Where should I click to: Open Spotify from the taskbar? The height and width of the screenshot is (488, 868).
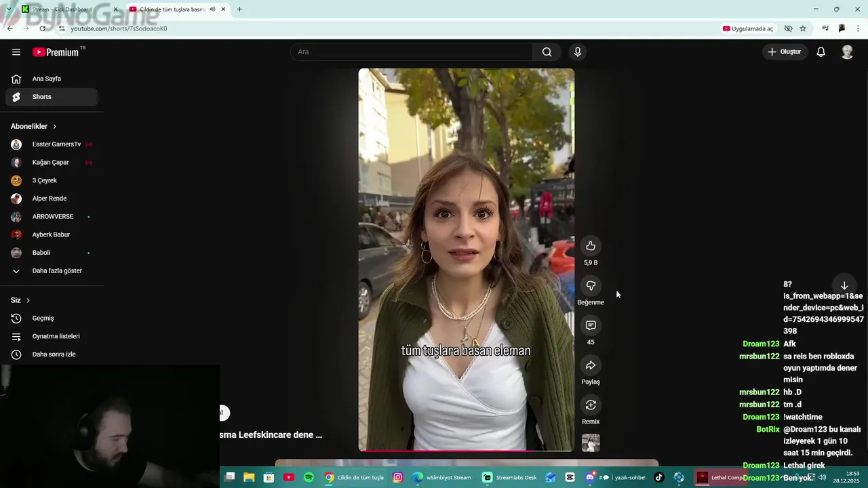click(x=309, y=477)
